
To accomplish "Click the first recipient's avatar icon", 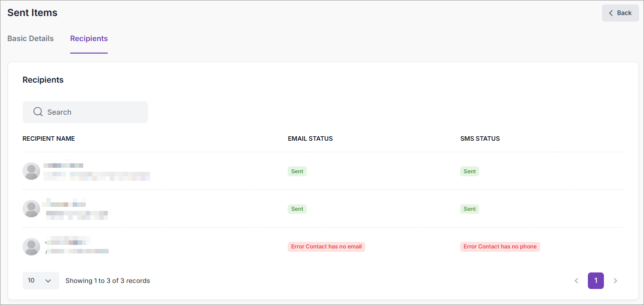I will [x=32, y=171].
